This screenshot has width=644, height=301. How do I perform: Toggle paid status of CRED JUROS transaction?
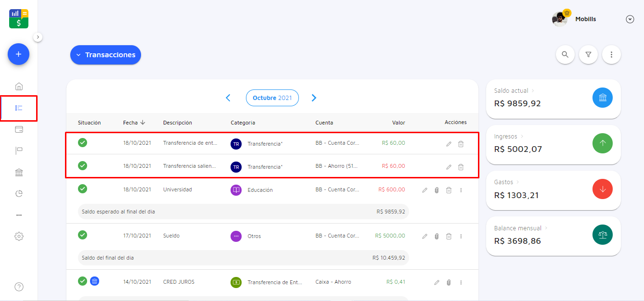83,281
